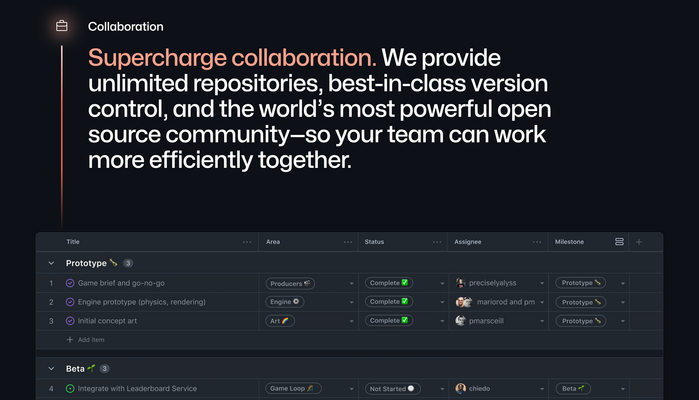Add a new column with the plus icon
699x400 pixels.
639,242
